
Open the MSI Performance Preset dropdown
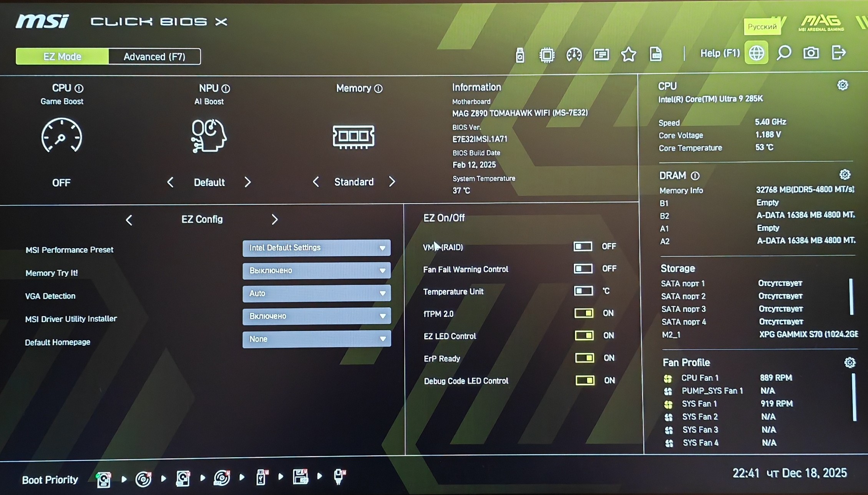click(317, 248)
